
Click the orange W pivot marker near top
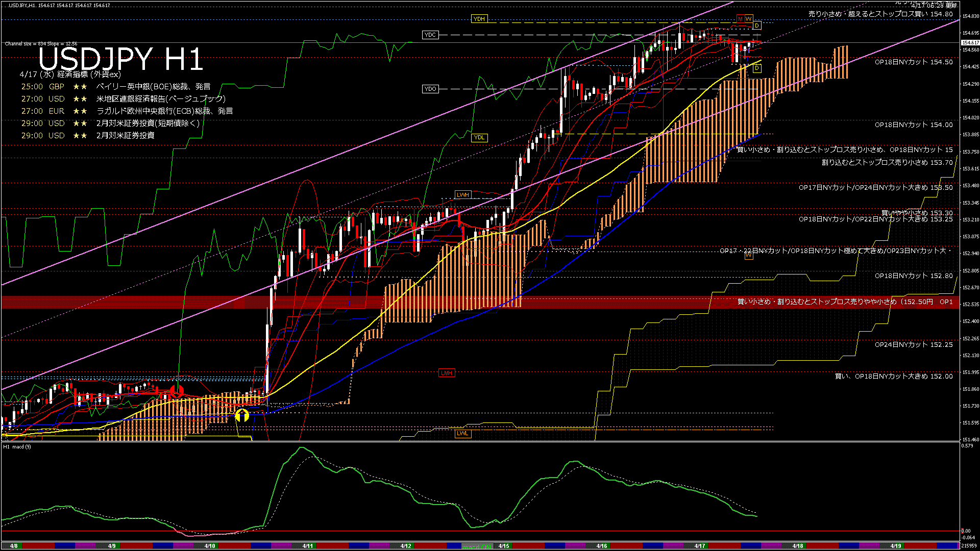[x=749, y=19]
